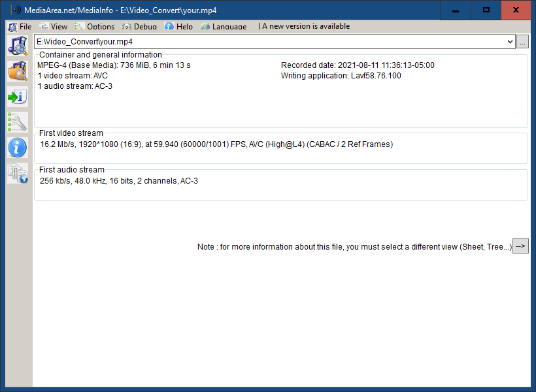Click the Recorded date text
Screen dimensions: 536x392
(358, 65)
